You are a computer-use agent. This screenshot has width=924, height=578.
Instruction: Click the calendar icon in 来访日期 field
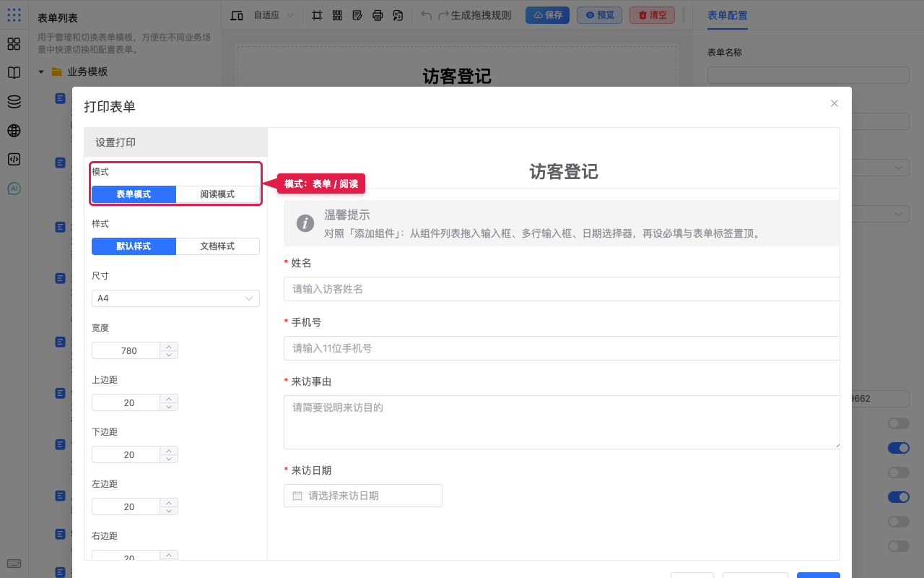point(297,496)
